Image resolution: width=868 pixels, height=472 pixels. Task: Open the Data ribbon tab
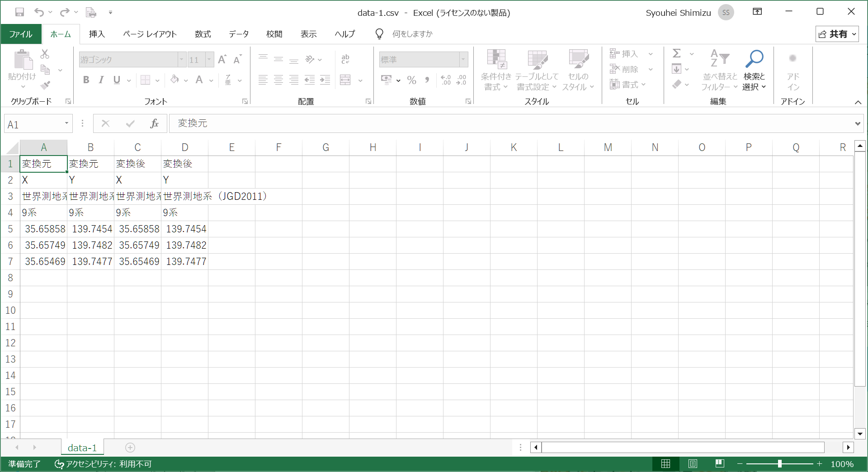coord(239,34)
